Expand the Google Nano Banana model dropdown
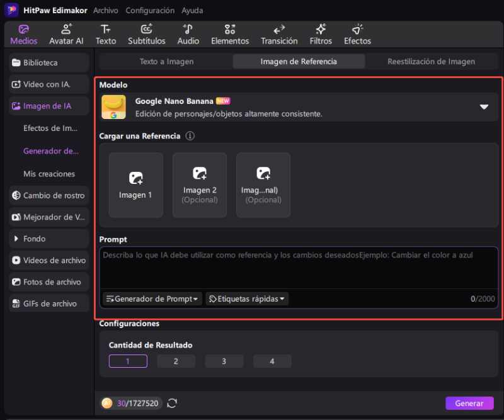The image size is (504, 420). pos(484,107)
